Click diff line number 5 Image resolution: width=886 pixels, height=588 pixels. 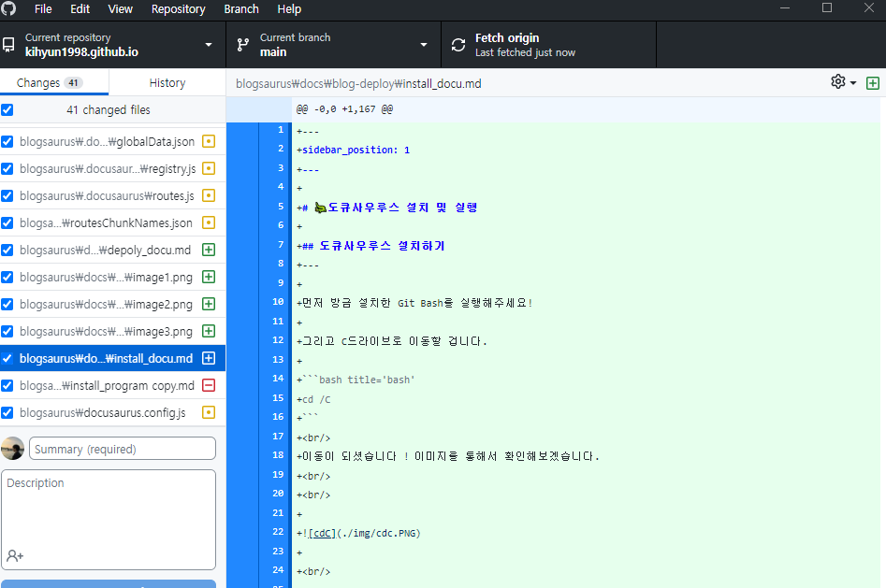coord(281,207)
